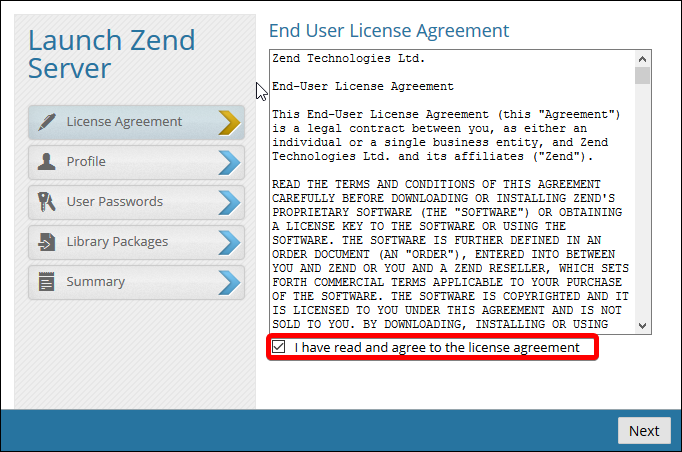Click the blue chevron on Library Packages step
Image resolution: width=682 pixels, height=452 pixels.
(x=229, y=242)
